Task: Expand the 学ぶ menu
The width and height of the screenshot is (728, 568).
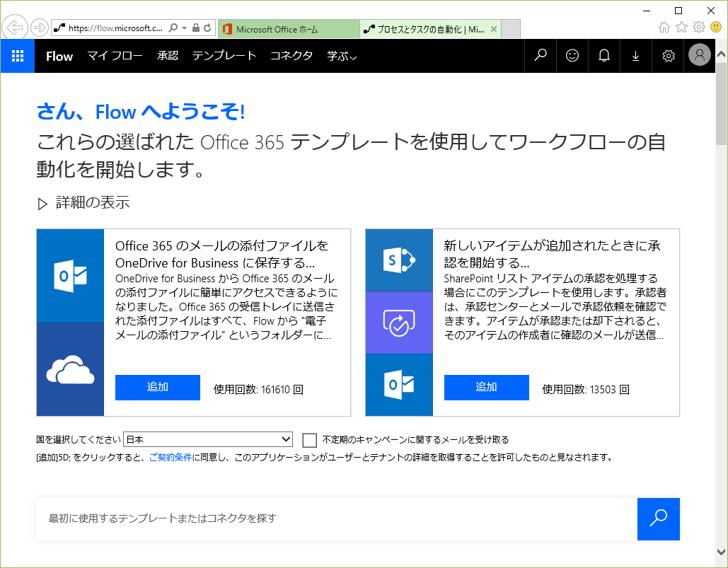Action: 342,56
